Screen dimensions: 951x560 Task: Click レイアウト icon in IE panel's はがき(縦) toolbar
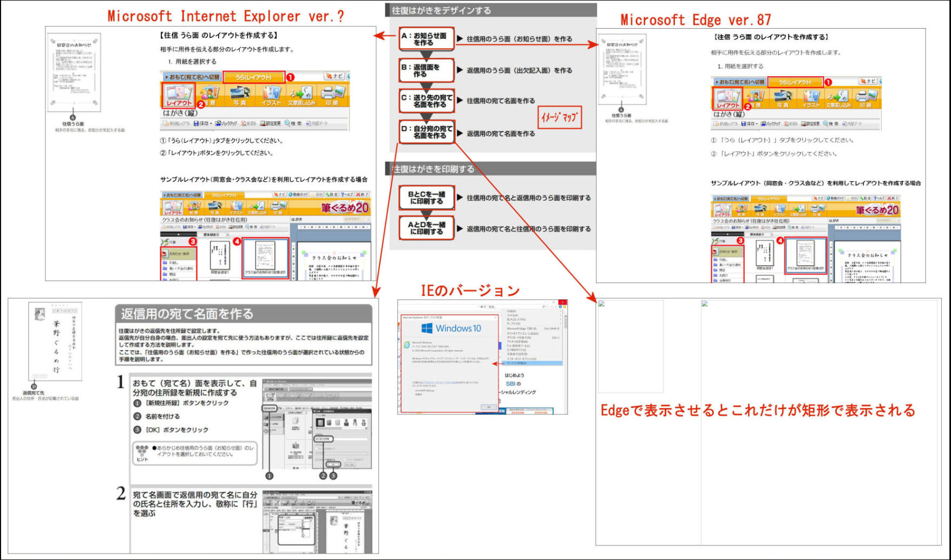(x=179, y=95)
